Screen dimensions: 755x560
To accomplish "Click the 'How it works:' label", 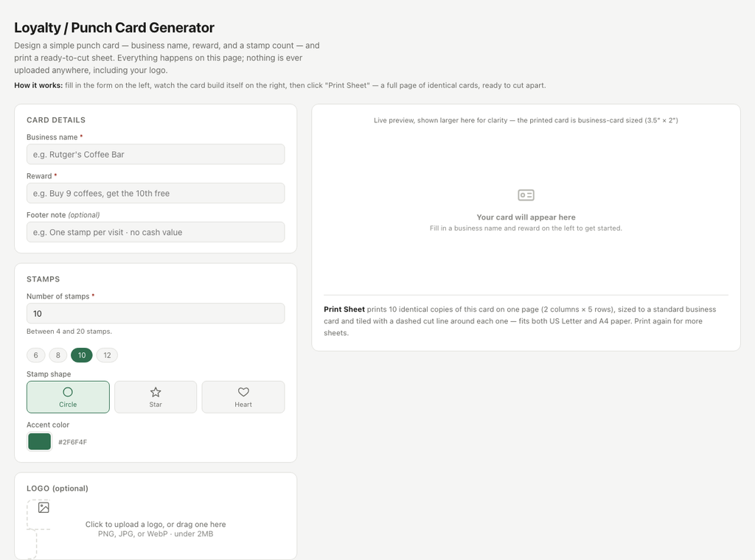I will [38, 85].
